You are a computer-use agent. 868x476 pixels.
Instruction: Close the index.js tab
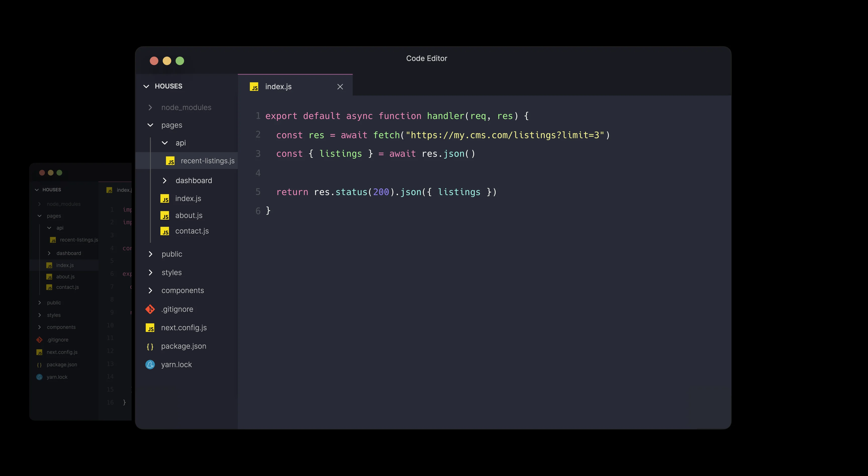[x=340, y=87]
